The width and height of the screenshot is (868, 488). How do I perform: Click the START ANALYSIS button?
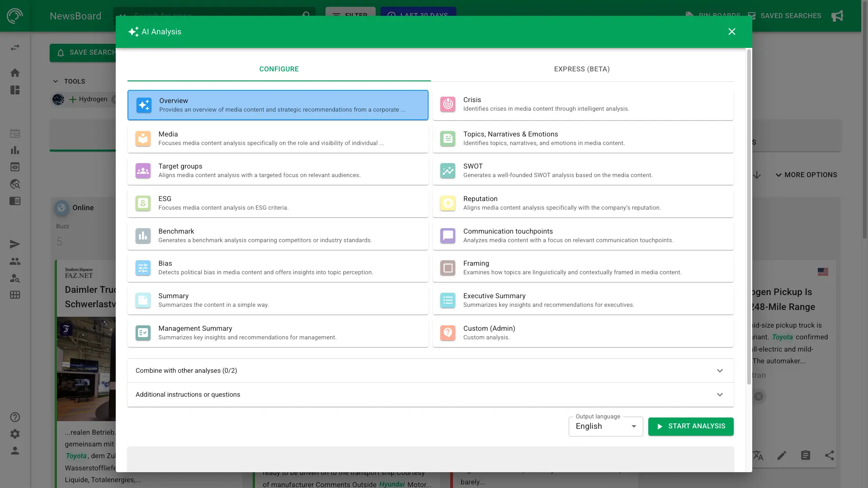tap(691, 427)
